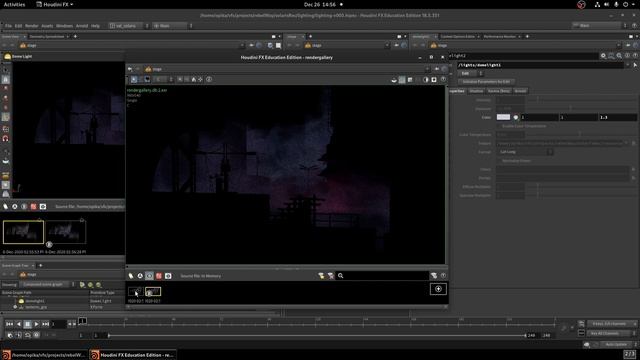The image size is (640, 360).
Task: Open the Shadow tab in light parameters
Action: click(476, 91)
